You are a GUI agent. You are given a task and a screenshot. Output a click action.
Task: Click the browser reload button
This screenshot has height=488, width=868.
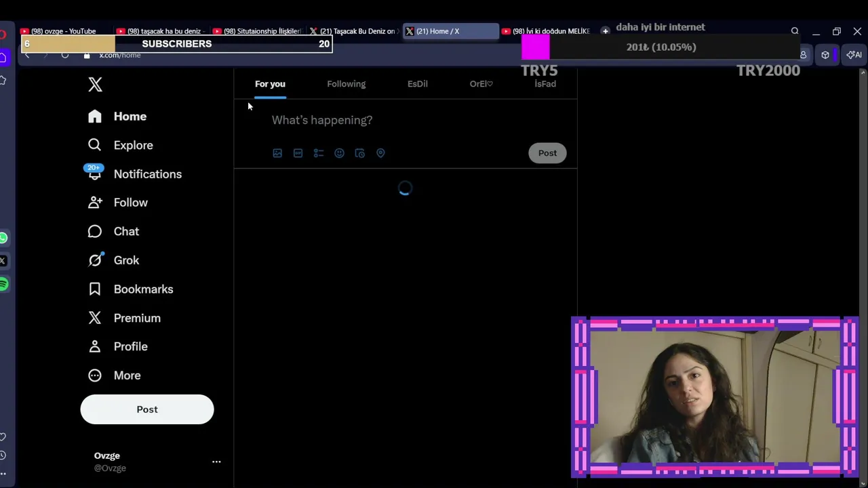(65, 55)
